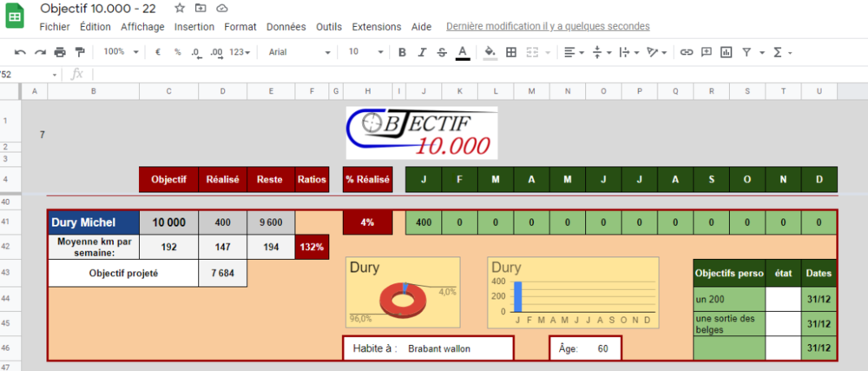Format as currency with euro icon
The image size is (868, 371).
[158, 52]
